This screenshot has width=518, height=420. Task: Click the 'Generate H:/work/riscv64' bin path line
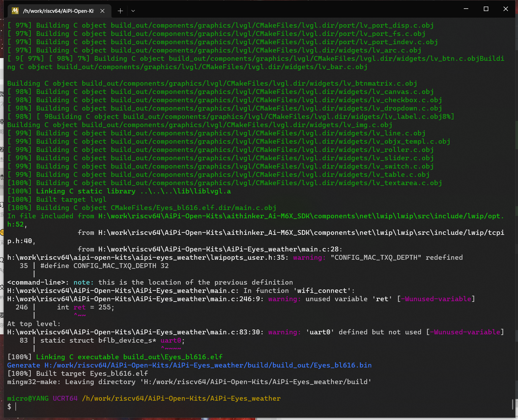(x=190, y=365)
